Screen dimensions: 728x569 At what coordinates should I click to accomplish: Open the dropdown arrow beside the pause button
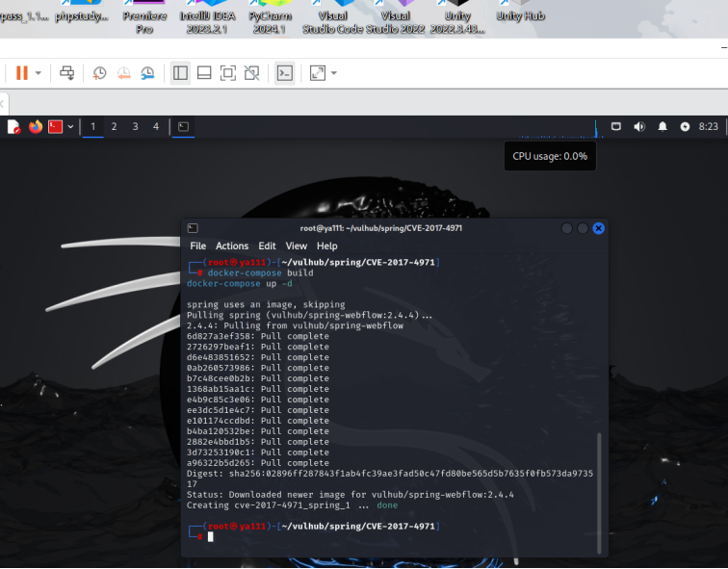pyautogui.click(x=39, y=73)
